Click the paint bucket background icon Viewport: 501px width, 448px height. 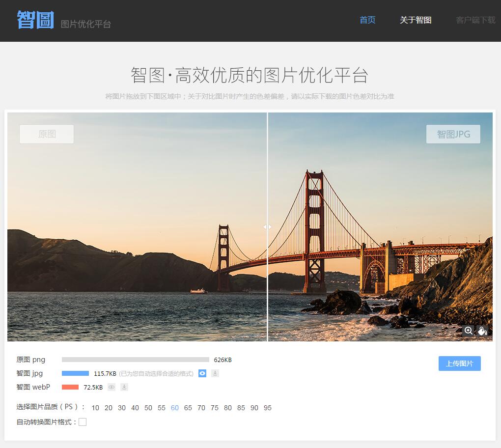coord(482,331)
